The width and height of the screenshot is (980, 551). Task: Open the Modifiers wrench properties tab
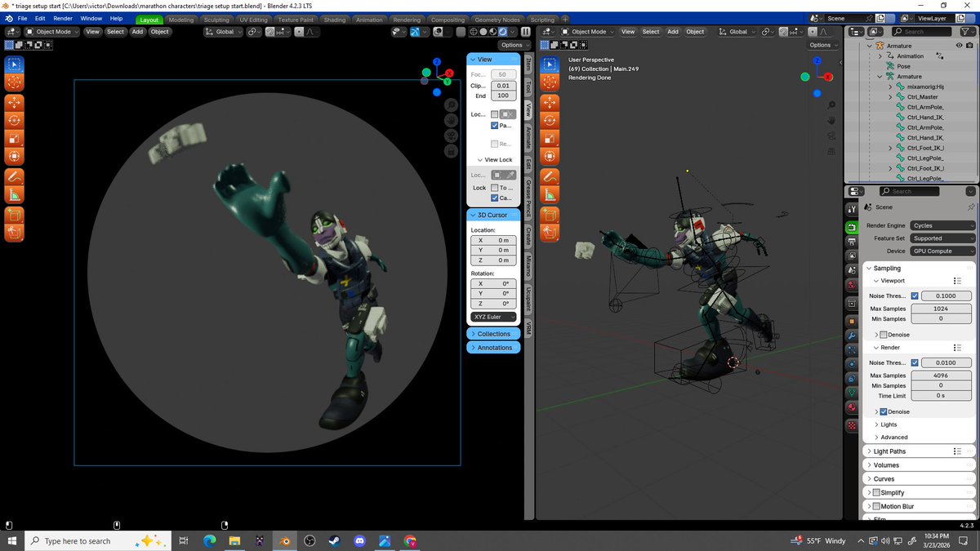[x=852, y=335]
